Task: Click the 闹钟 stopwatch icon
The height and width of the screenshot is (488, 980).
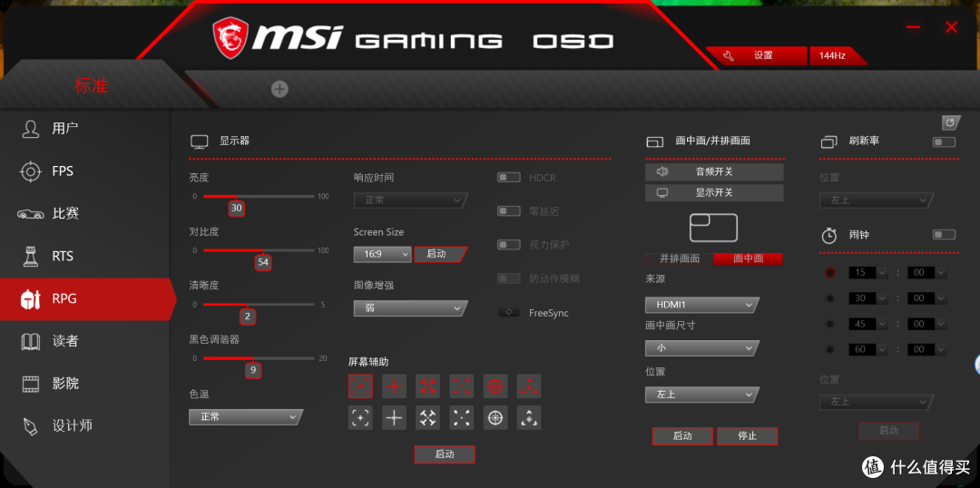Action: pos(828,236)
